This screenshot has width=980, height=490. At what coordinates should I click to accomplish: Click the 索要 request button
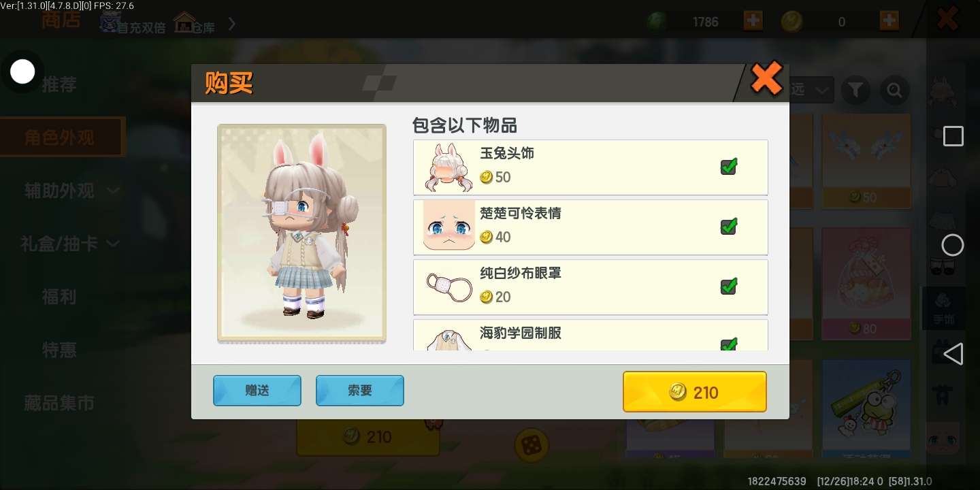coord(360,391)
